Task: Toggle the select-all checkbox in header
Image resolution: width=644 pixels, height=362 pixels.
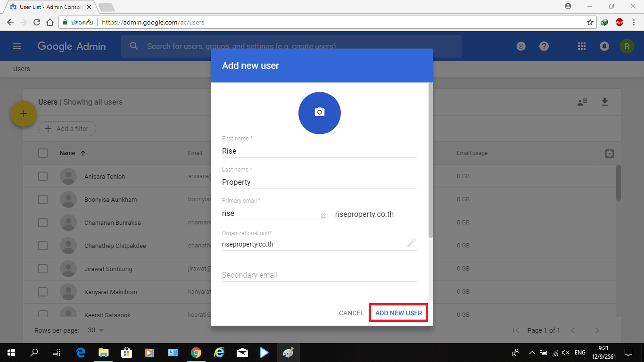Action: (x=43, y=153)
